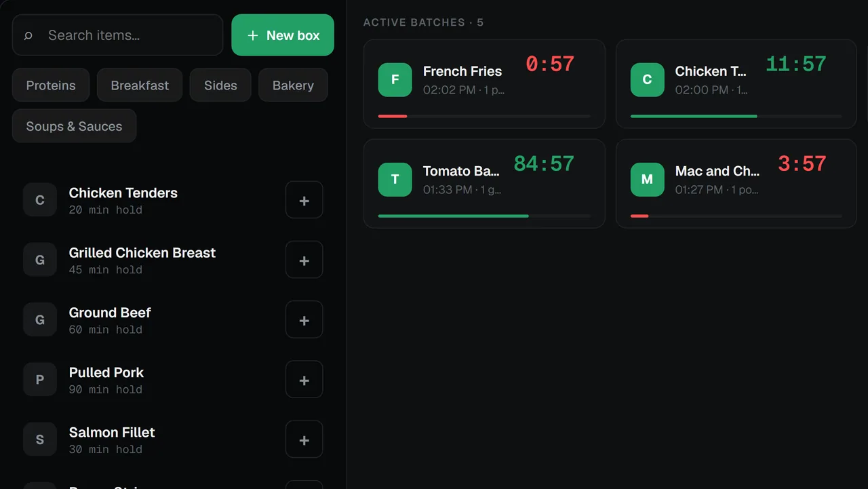The height and width of the screenshot is (489, 868).
Task: Select the Ground Beef item name
Action: pyautogui.click(x=110, y=313)
